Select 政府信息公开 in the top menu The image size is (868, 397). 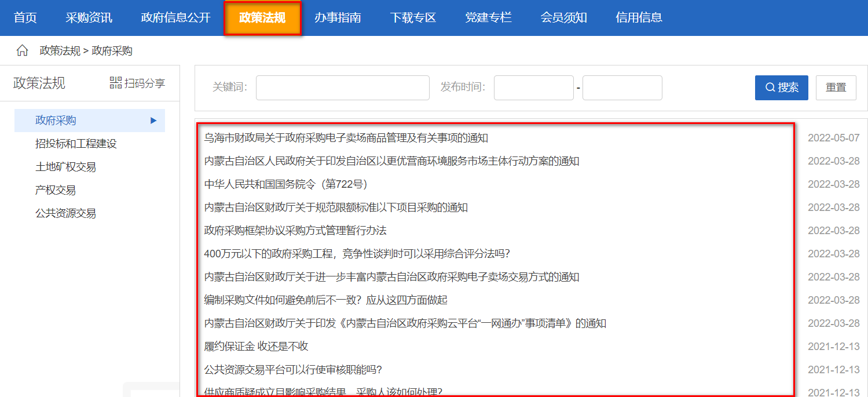coord(175,17)
